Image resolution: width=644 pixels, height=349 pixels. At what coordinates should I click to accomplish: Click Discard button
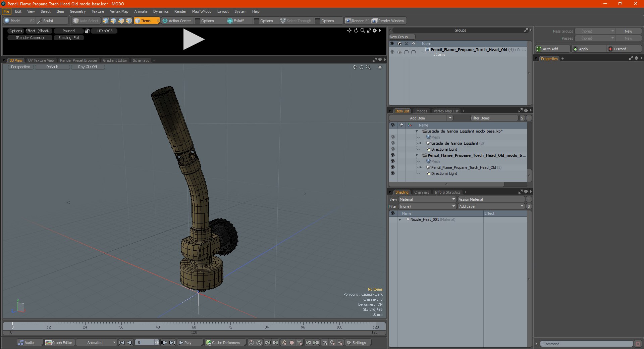pyautogui.click(x=624, y=49)
